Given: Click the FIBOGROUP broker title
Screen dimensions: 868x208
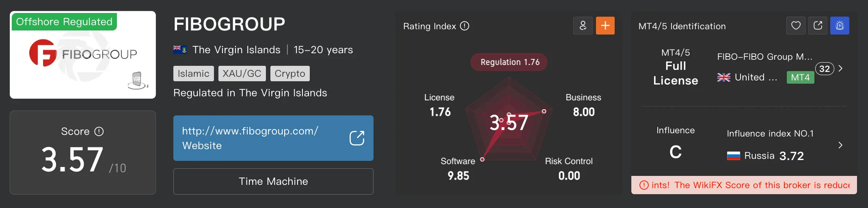Looking at the screenshot, I should coord(229,24).
